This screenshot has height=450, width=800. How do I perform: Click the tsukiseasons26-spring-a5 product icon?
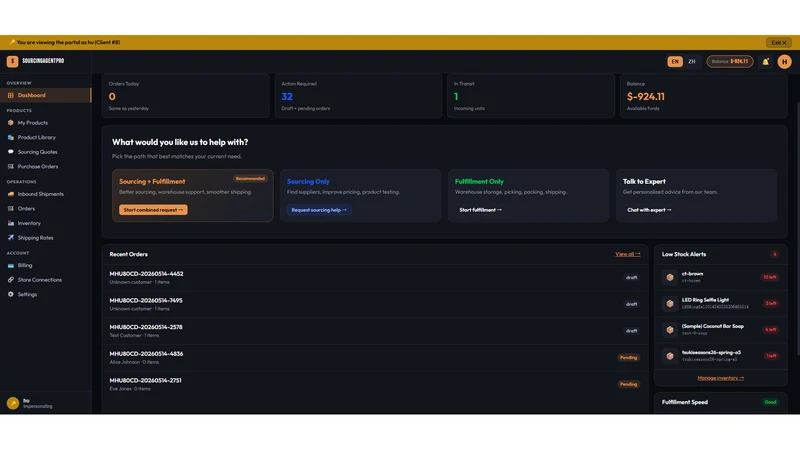670,356
